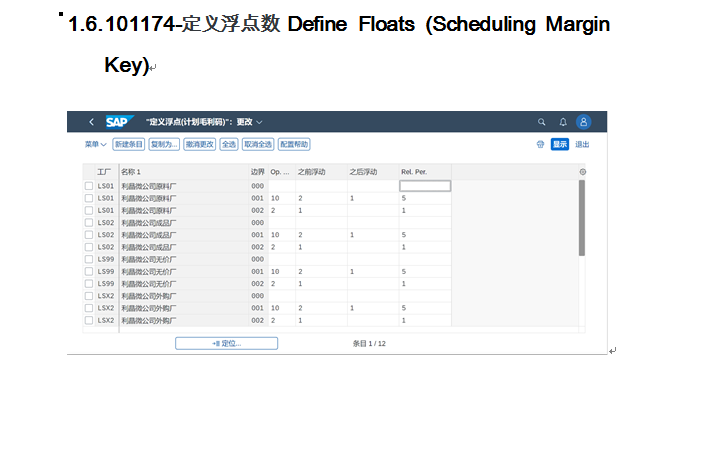Select the first LS01 row checkbox

pyautogui.click(x=89, y=186)
